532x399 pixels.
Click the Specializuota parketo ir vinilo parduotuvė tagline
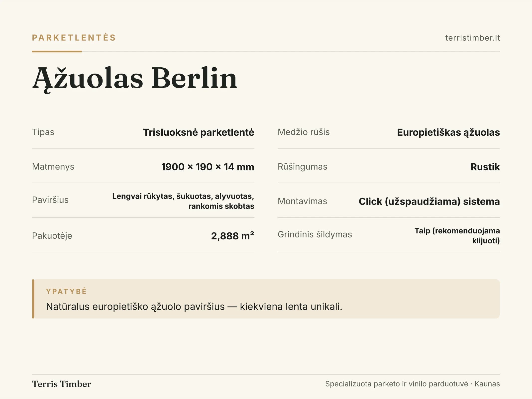tap(397, 384)
